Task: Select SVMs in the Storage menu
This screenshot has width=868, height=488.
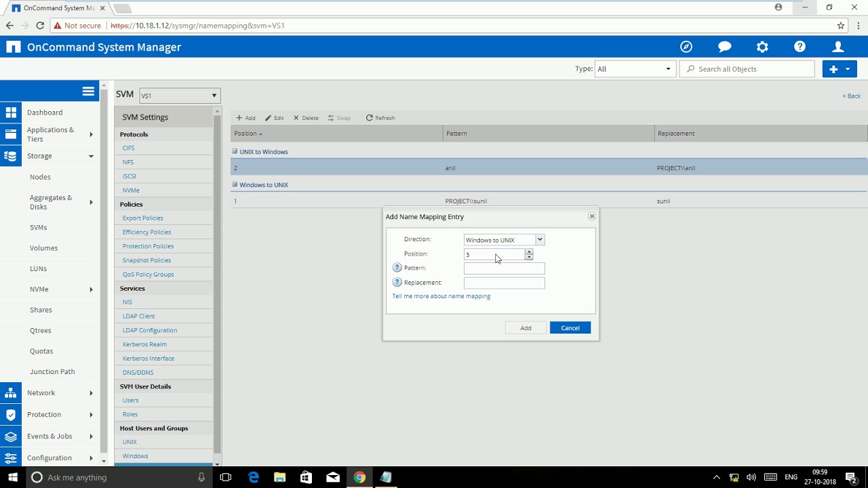Action: (x=38, y=228)
